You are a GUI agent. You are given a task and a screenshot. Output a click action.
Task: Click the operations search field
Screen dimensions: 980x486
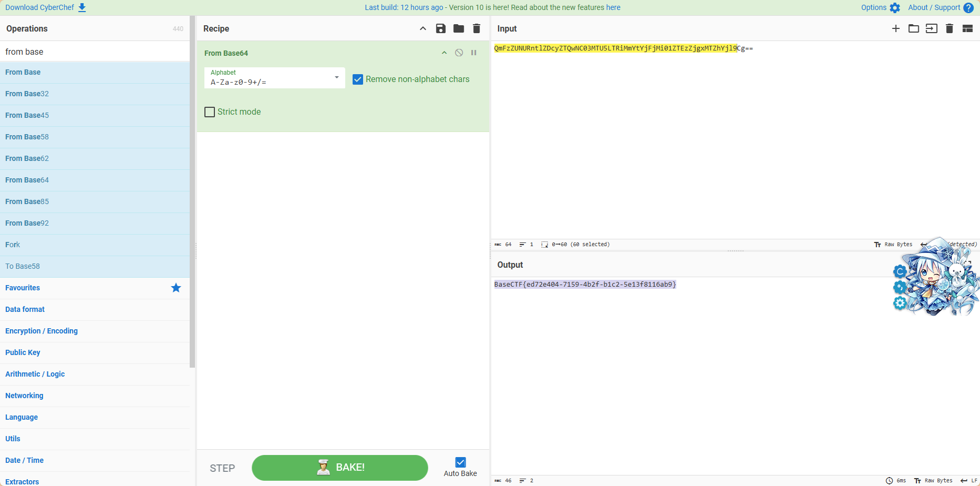pyautogui.click(x=95, y=52)
